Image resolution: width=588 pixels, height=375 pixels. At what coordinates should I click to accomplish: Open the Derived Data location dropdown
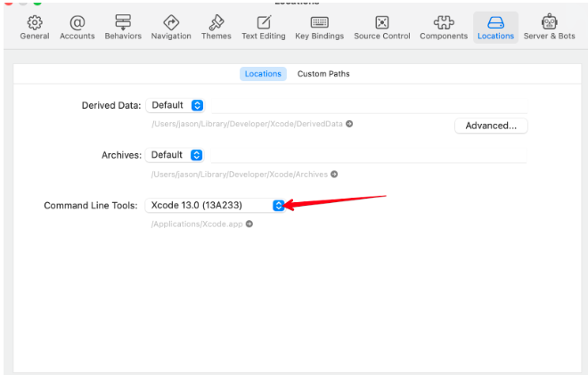click(176, 105)
